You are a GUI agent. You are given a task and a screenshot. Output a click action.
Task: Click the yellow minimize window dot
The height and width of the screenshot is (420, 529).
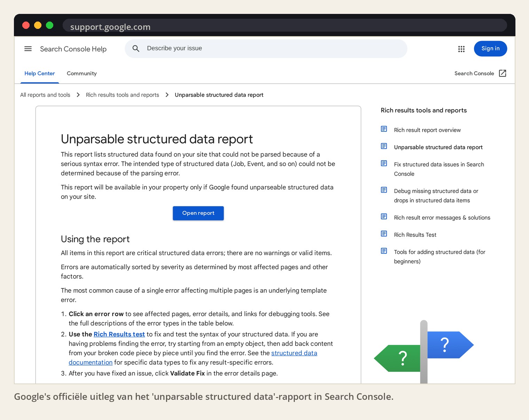38,25
